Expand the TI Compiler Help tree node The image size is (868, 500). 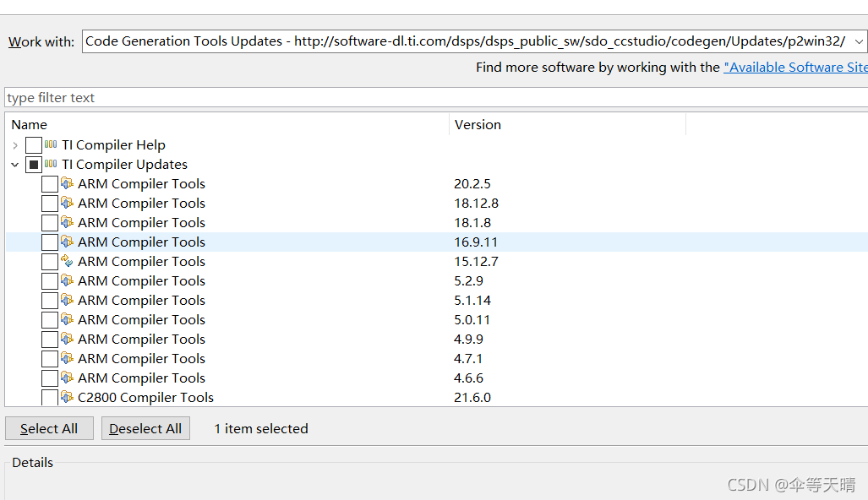pos(14,144)
